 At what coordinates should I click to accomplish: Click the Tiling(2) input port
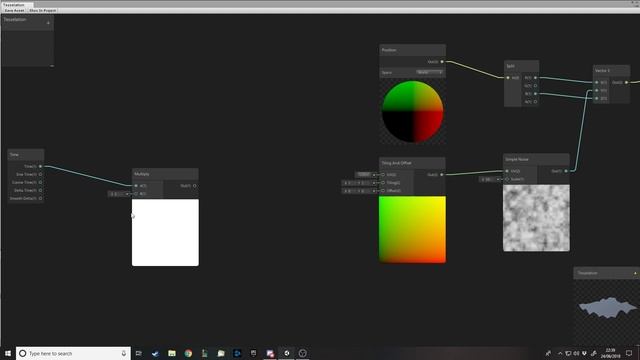383,182
